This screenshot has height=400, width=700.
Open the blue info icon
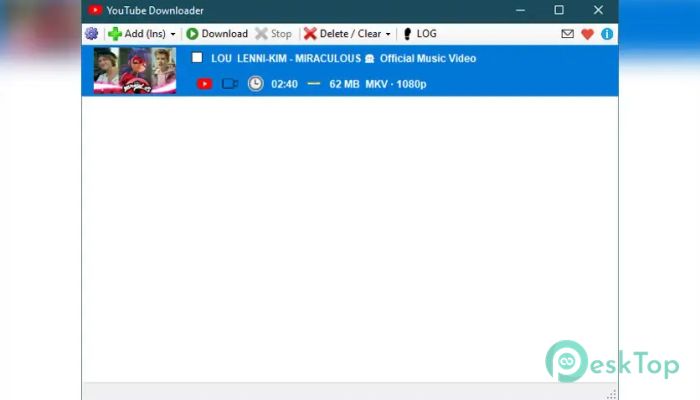[x=607, y=34]
